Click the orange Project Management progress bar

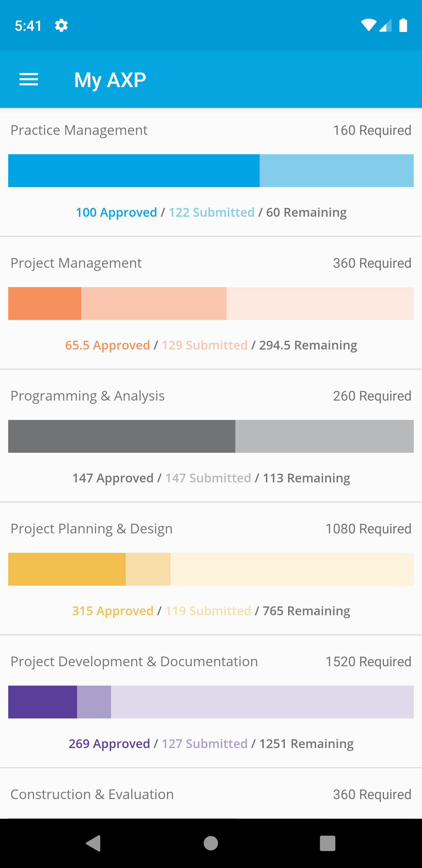coord(211,303)
